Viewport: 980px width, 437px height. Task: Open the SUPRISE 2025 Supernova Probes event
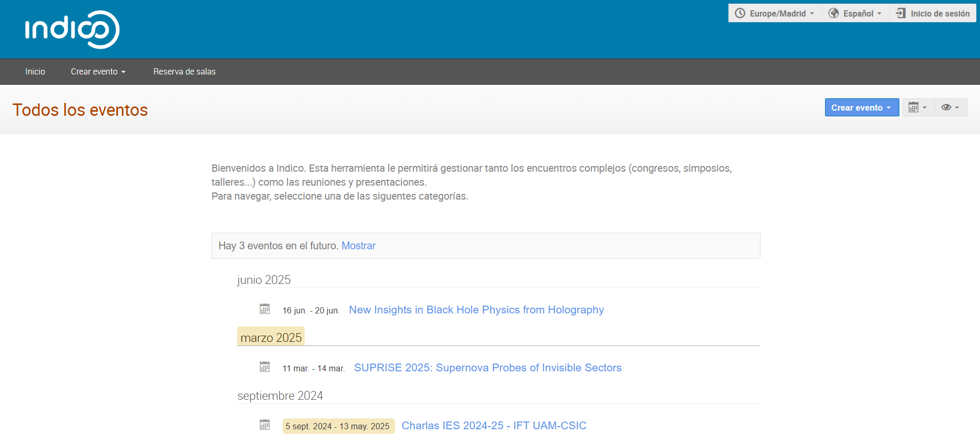coord(488,368)
